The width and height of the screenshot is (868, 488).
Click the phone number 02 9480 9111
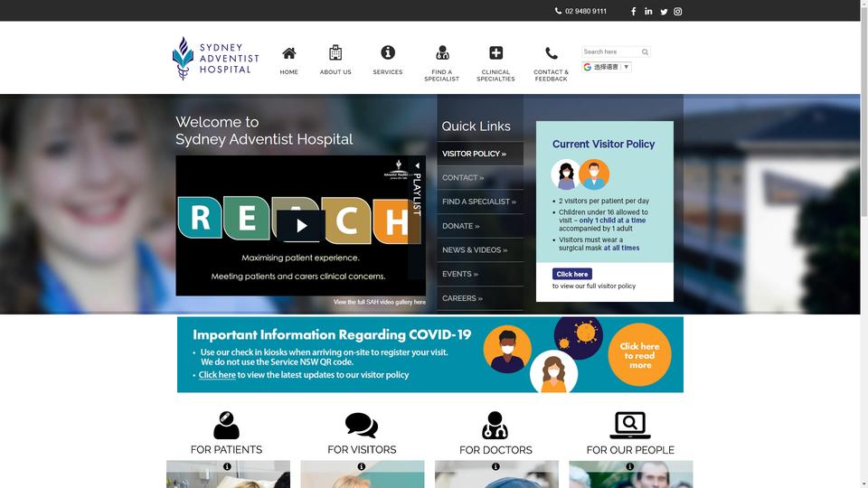586,11
